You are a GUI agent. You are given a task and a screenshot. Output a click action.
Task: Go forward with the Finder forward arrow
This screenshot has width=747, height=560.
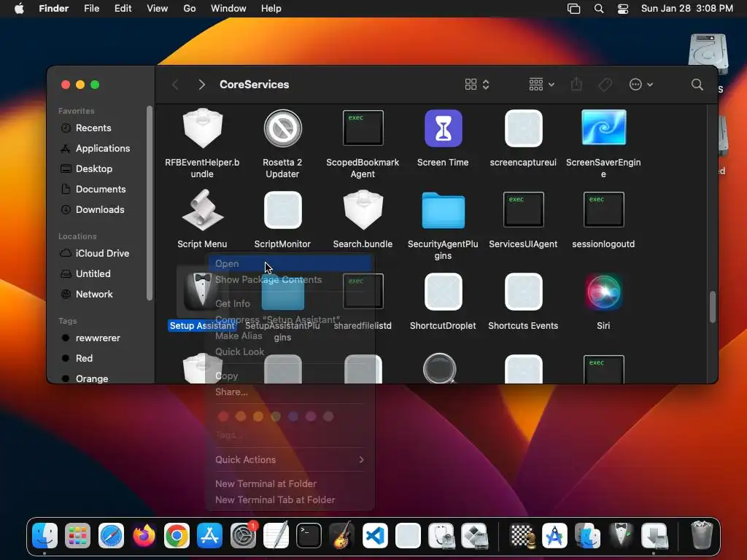(202, 85)
